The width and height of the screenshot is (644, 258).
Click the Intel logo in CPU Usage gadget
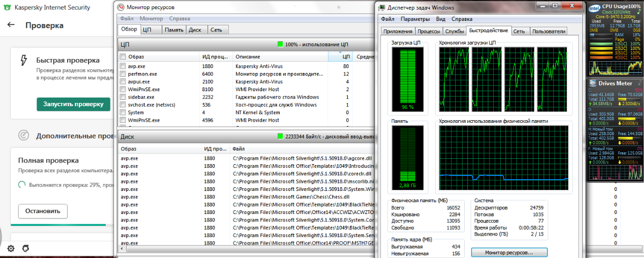[594, 10]
